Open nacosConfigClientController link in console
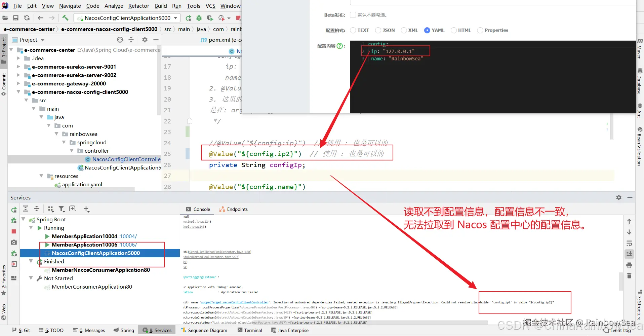644x336 pixels. tap(235, 302)
